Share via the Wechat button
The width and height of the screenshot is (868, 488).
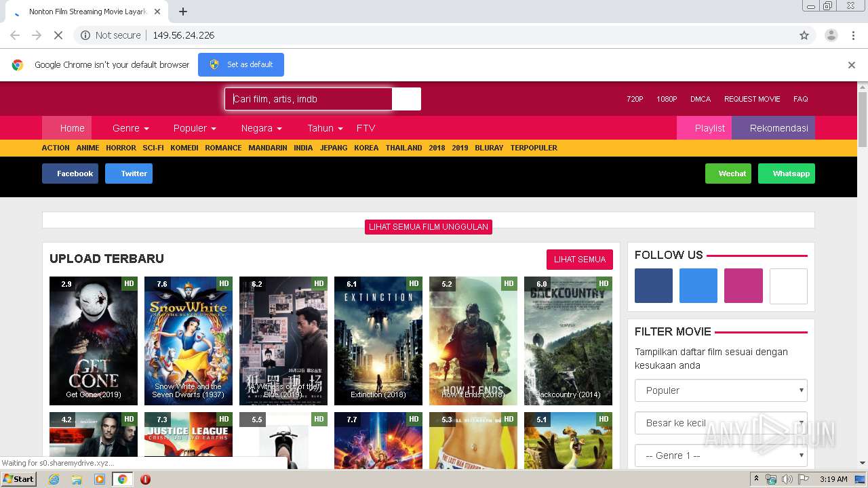pos(728,174)
